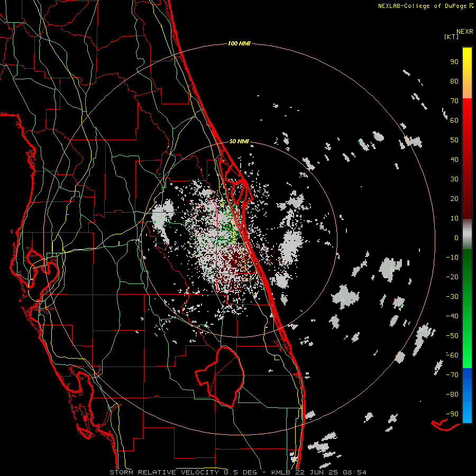Click the "-40" scale label
Image resolution: width=476 pixels, height=476 pixels.
452,316
